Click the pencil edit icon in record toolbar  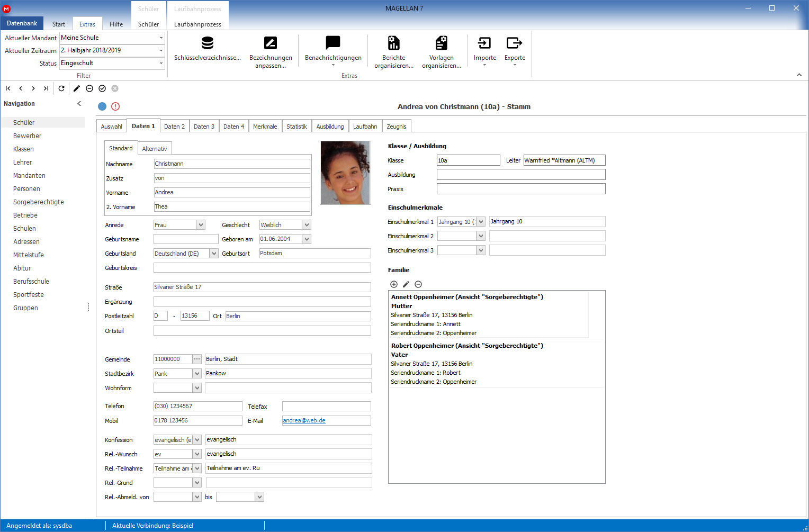click(x=77, y=88)
